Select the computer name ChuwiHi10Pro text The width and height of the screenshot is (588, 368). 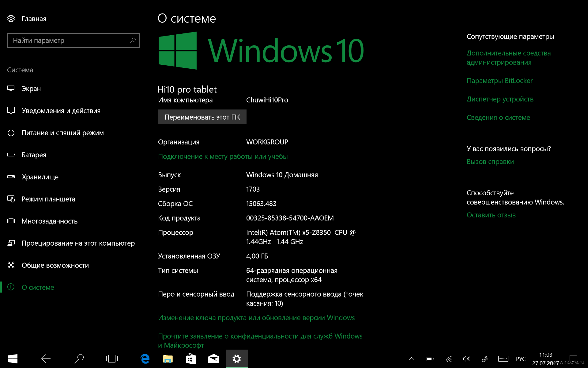coord(267,100)
